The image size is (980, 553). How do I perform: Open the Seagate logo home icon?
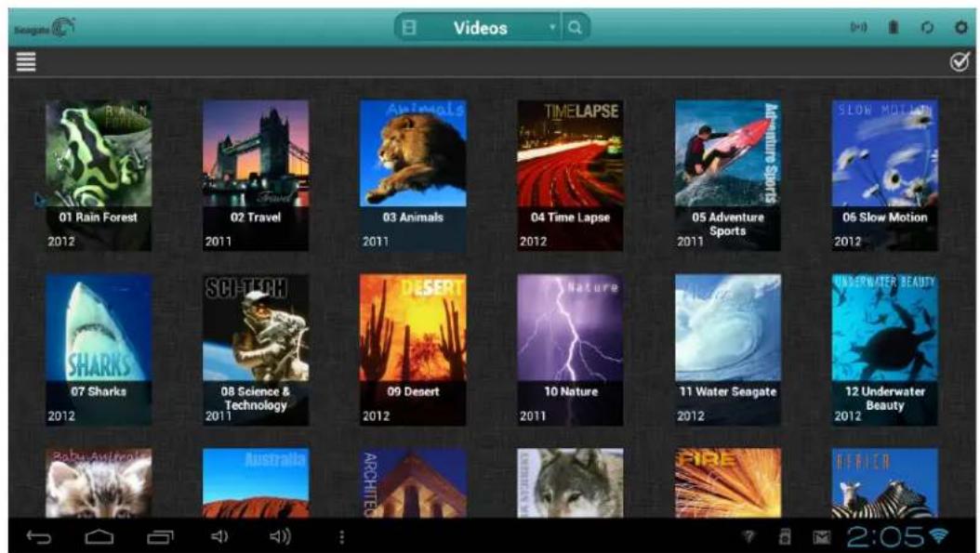[45, 28]
